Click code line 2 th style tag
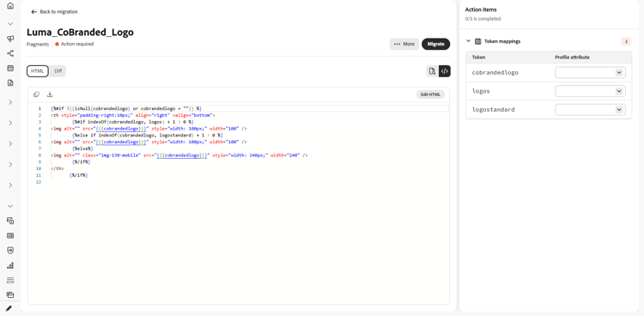This screenshot has height=316, width=644. [132, 115]
